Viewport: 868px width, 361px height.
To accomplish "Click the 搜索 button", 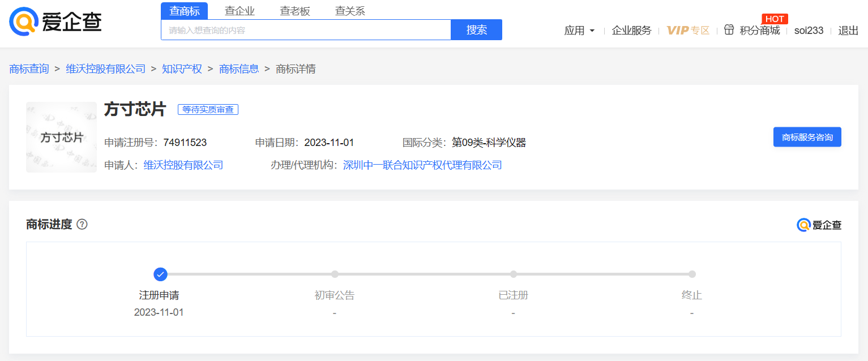I will coord(477,30).
